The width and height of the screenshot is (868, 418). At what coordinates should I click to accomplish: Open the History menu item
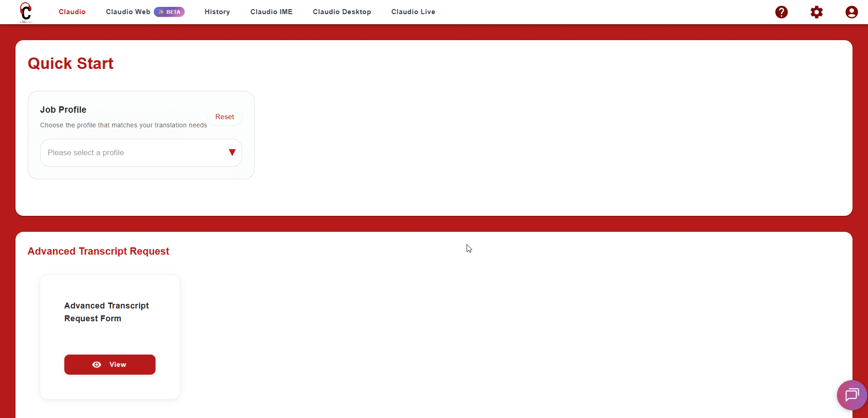[217, 11]
